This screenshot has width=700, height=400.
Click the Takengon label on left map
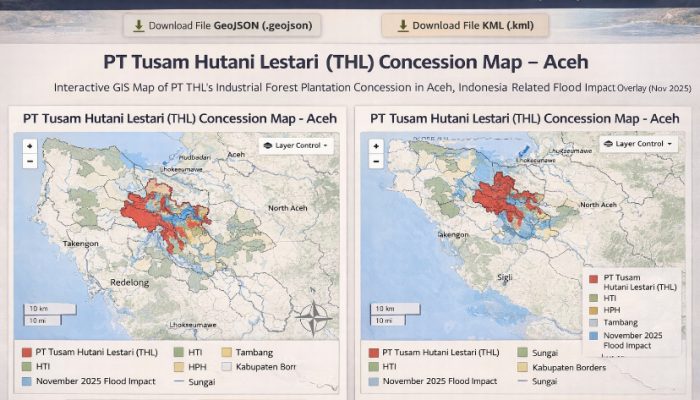point(81,244)
